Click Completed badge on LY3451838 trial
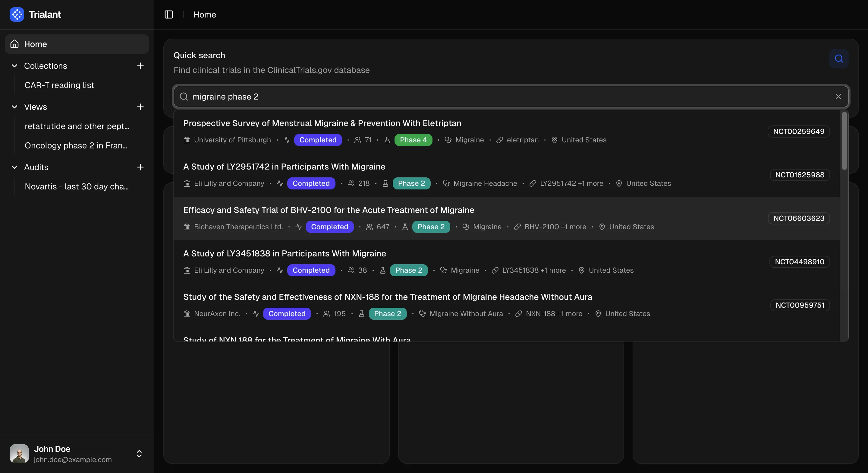The image size is (868, 473). pos(311,271)
